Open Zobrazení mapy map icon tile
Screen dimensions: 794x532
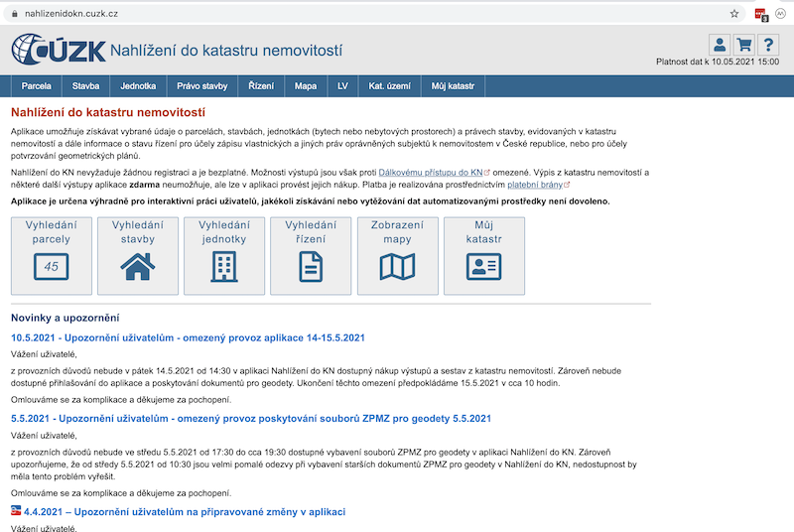[x=397, y=255]
